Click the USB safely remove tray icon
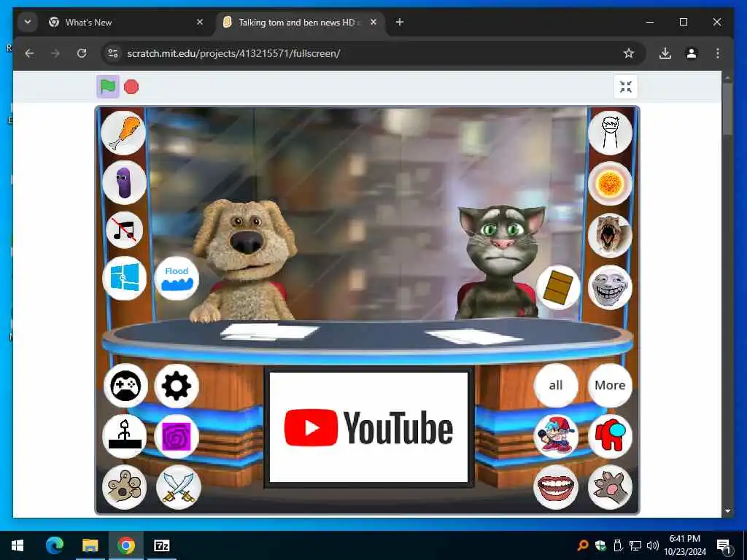747x560 pixels. [617, 545]
